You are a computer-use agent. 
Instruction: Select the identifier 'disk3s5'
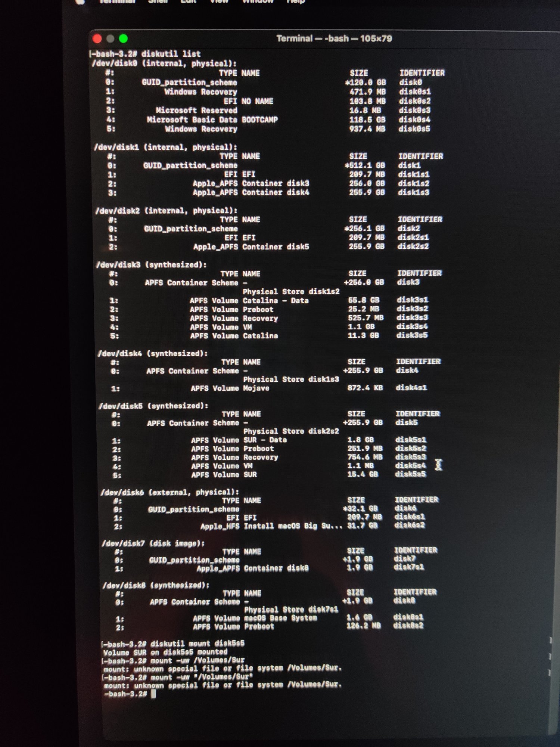point(412,335)
